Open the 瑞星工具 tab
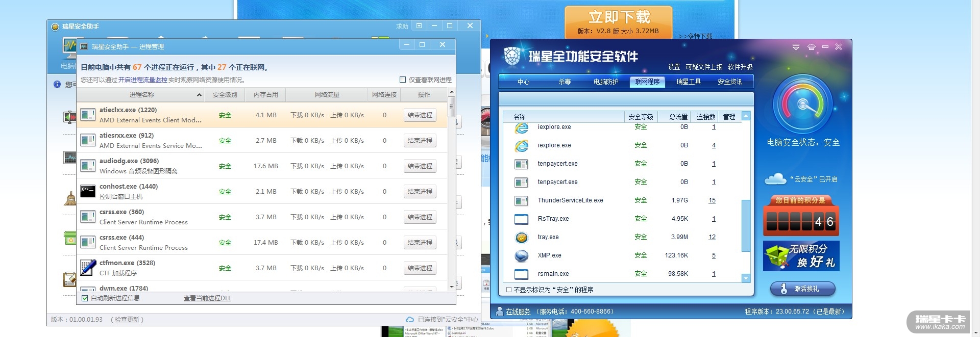The height and width of the screenshot is (337, 980). point(689,82)
